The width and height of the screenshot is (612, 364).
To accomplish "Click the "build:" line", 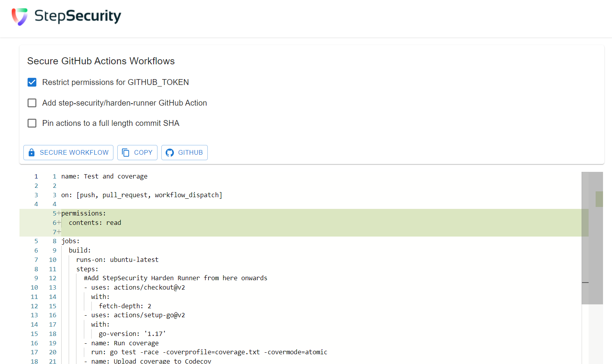I will tap(80, 250).
